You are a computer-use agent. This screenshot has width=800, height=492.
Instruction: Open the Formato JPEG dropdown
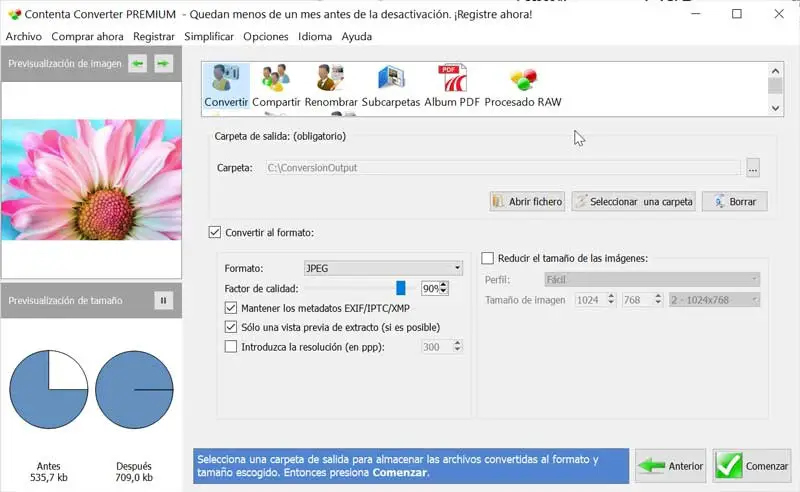coord(383,268)
